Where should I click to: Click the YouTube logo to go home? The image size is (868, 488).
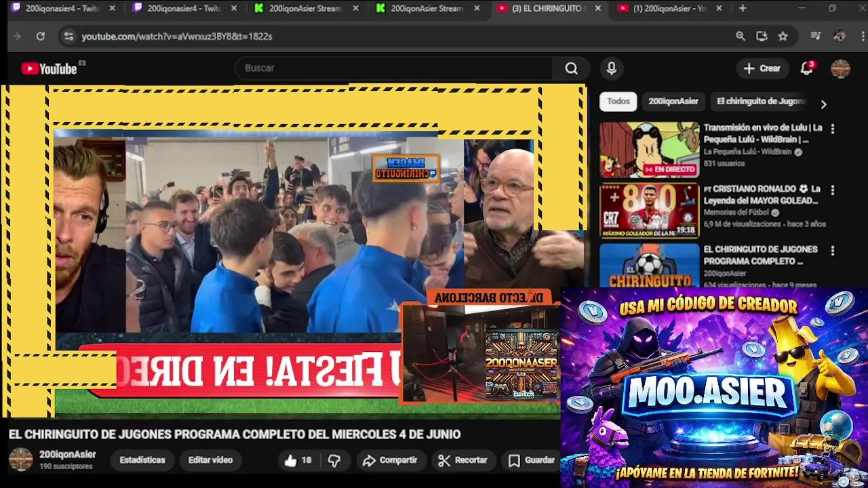(49, 68)
